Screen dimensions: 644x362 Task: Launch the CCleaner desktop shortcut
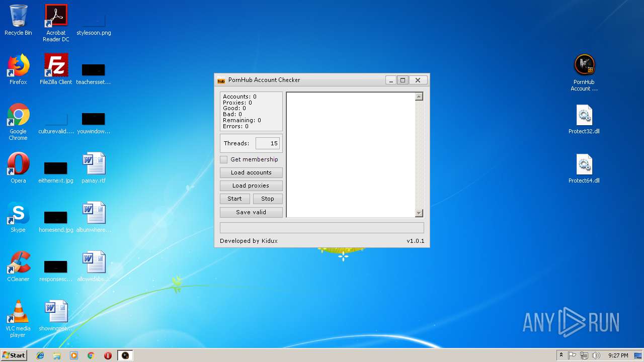pos(18,266)
